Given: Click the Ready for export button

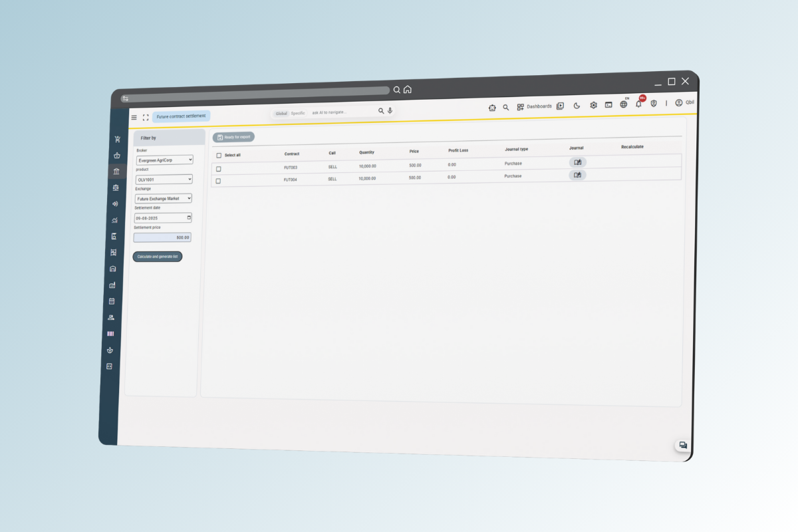Looking at the screenshot, I should (x=233, y=137).
